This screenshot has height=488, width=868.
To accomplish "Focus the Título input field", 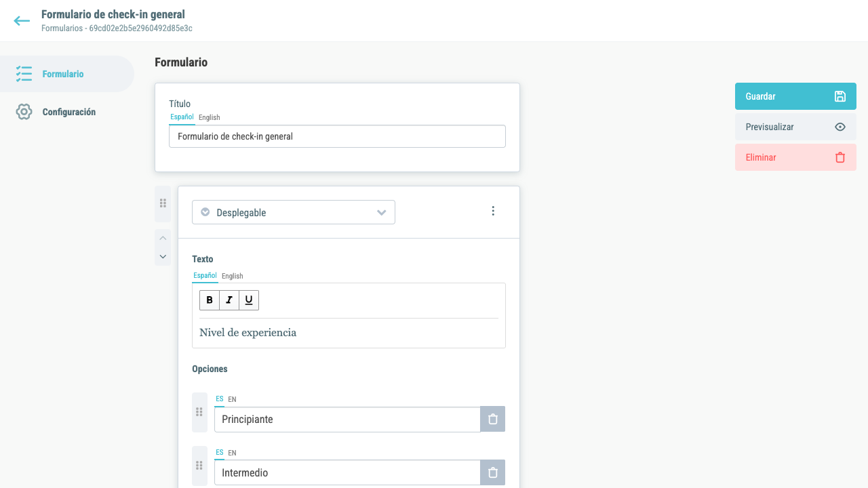I will pos(337,136).
